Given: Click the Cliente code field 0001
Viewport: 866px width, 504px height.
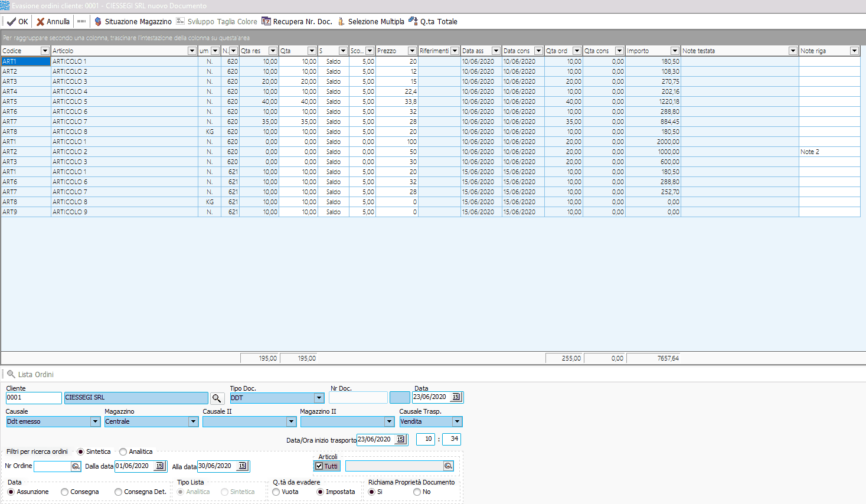Looking at the screenshot, I should (34, 398).
